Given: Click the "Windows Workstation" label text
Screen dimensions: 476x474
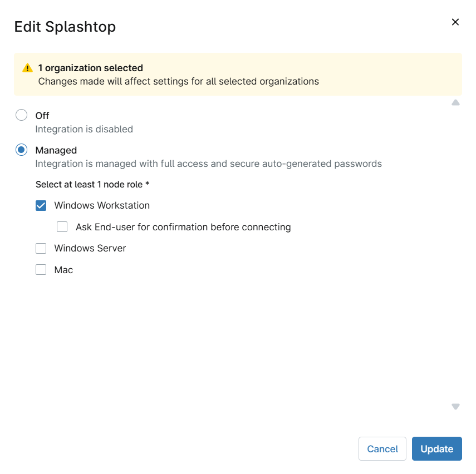Looking at the screenshot, I should coord(102,205).
